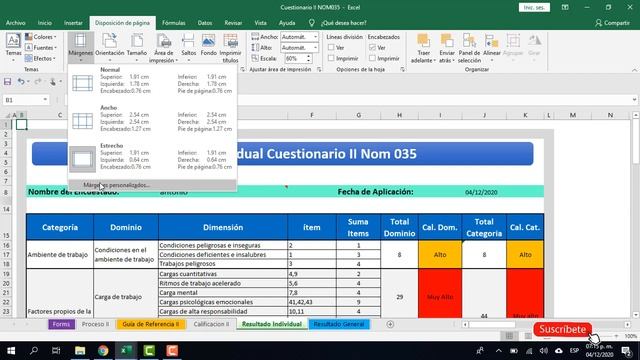Open the Calificación II sheet tab

(x=211, y=324)
